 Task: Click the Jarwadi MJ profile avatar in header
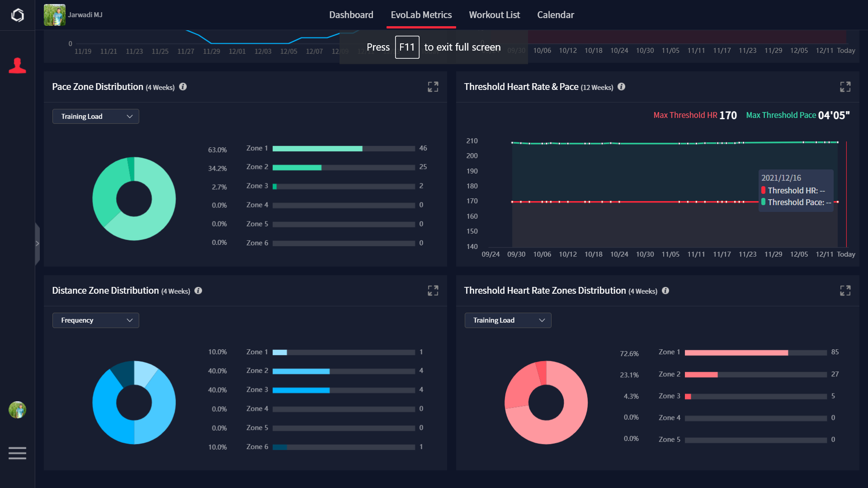[55, 15]
